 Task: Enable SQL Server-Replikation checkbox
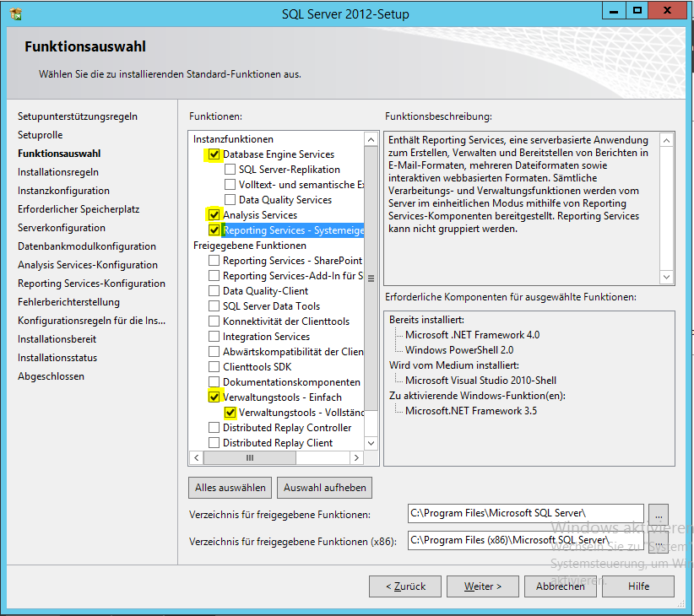[230, 170]
